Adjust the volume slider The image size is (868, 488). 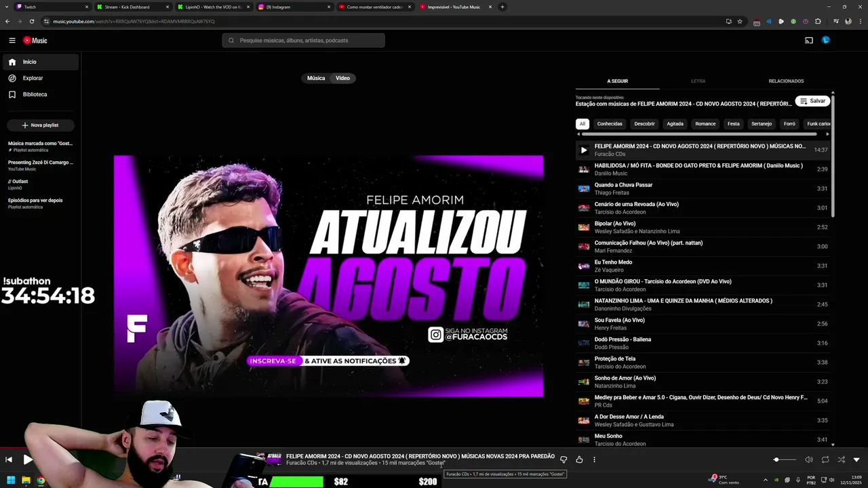[x=785, y=460]
